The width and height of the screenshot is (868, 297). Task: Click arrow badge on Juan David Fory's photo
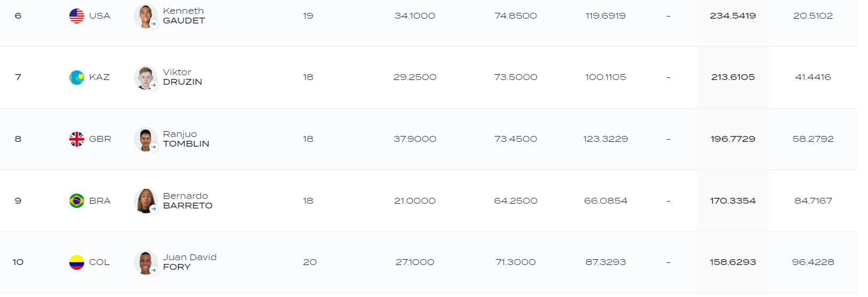[x=154, y=270]
